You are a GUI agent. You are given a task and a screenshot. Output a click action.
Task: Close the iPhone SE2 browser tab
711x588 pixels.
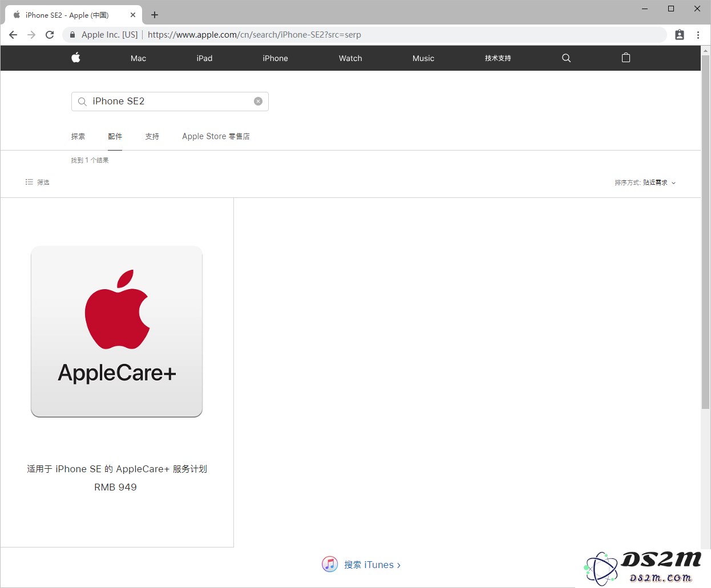pyautogui.click(x=133, y=15)
